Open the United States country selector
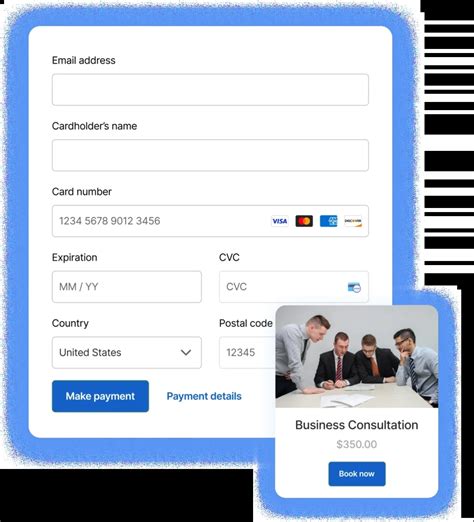Screen dimensions: 474x522 click(127, 352)
